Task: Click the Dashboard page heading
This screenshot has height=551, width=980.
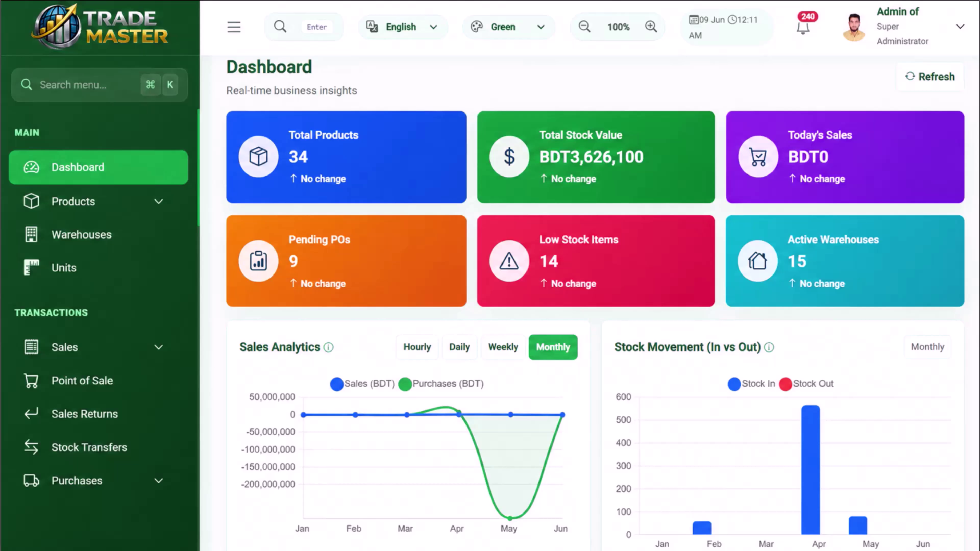Action: pyautogui.click(x=269, y=67)
